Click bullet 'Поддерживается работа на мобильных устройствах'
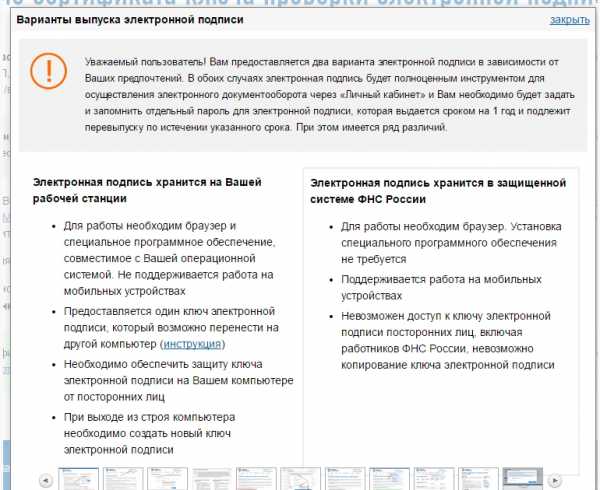 441,288
